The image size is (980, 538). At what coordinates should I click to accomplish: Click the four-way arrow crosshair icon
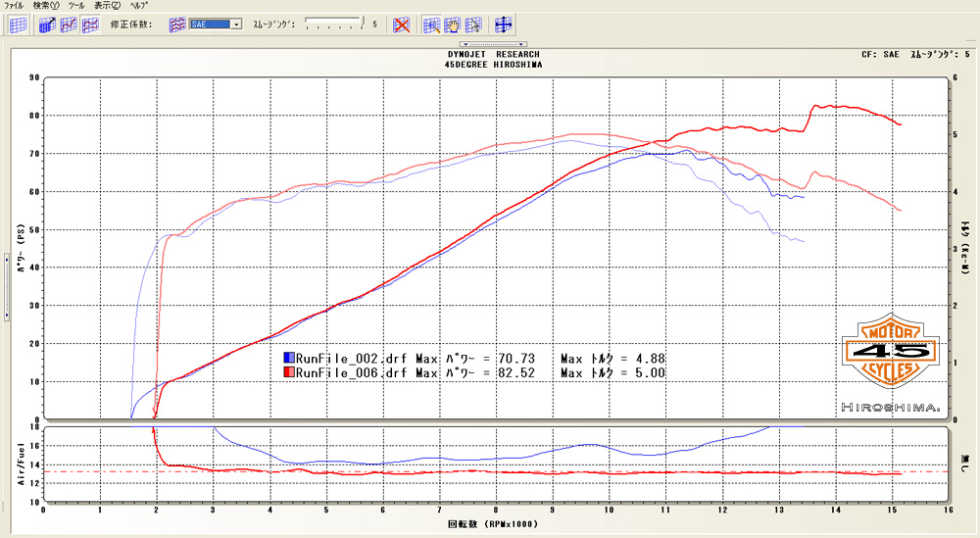[504, 24]
